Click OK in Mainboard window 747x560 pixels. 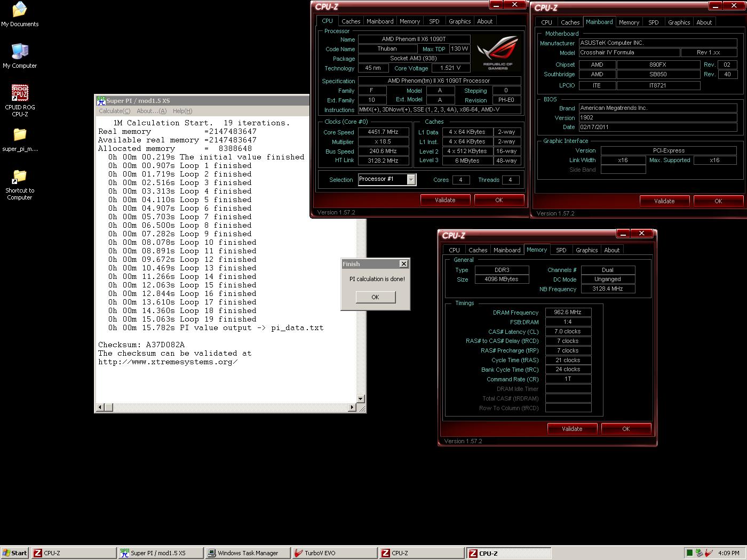click(718, 201)
